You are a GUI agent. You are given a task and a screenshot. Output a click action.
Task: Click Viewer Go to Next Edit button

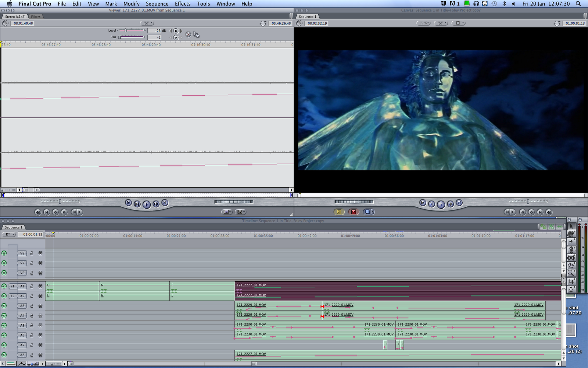pyautogui.click(x=165, y=203)
